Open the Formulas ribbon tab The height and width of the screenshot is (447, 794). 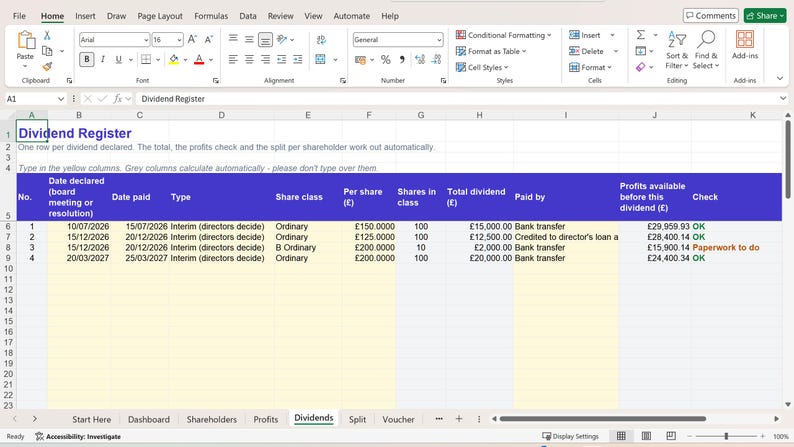tap(211, 16)
